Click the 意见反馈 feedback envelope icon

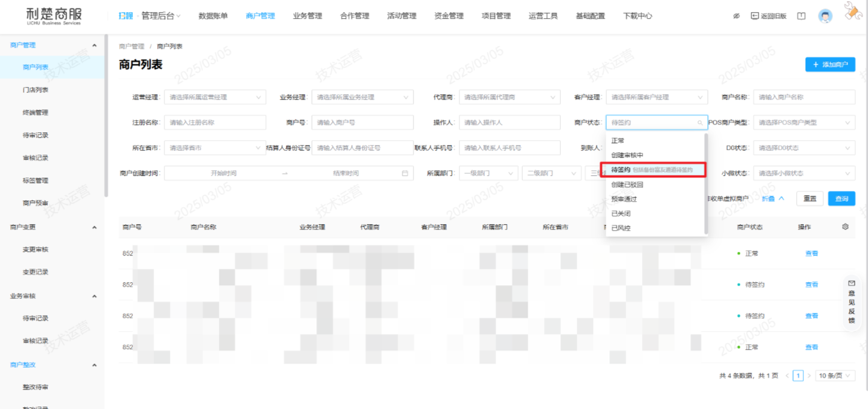852,283
